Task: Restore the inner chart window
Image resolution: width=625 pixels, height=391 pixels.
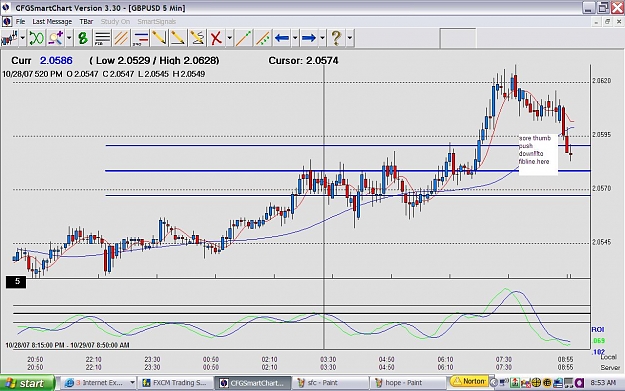Action: coord(607,22)
